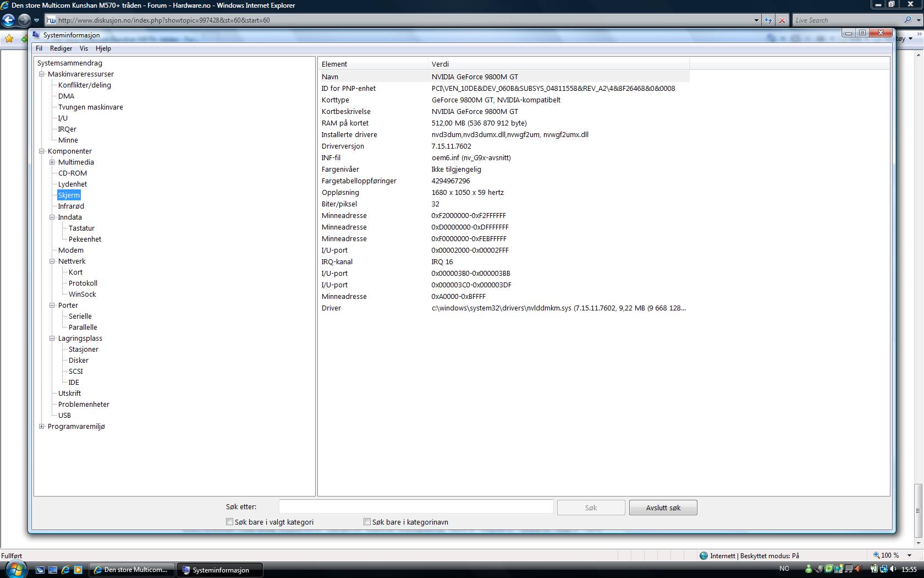The height and width of the screenshot is (578, 924).
Task: Collapse the Lagringsplass tree node
Action: click(x=52, y=339)
